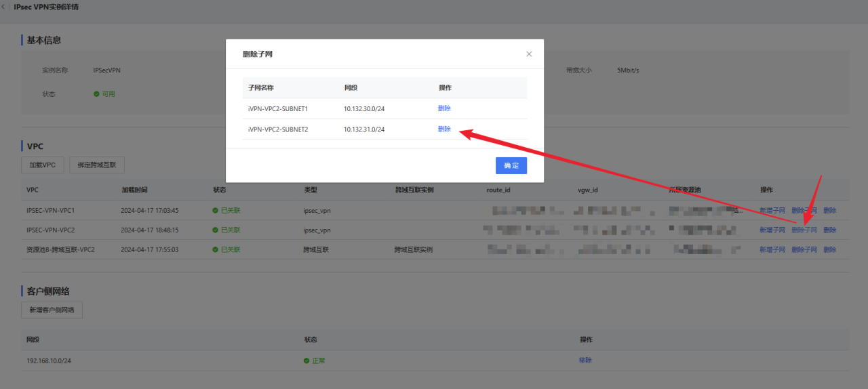The width and height of the screenshot is (868, 389).
Task: Click the 资源池B-跨域互联-VPC2 table cell
Action: pos(60,250)
